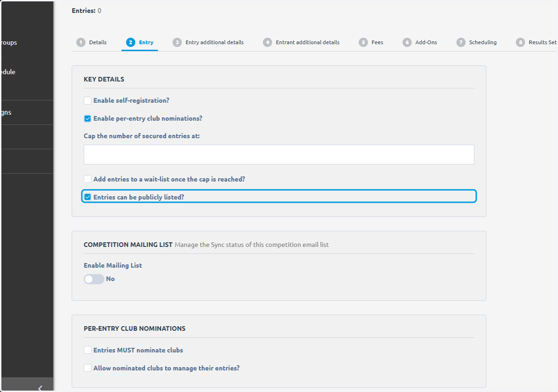Open the Add-Ons tab
This screenshot has height=392, width=558.
click(x=420, y=42)
